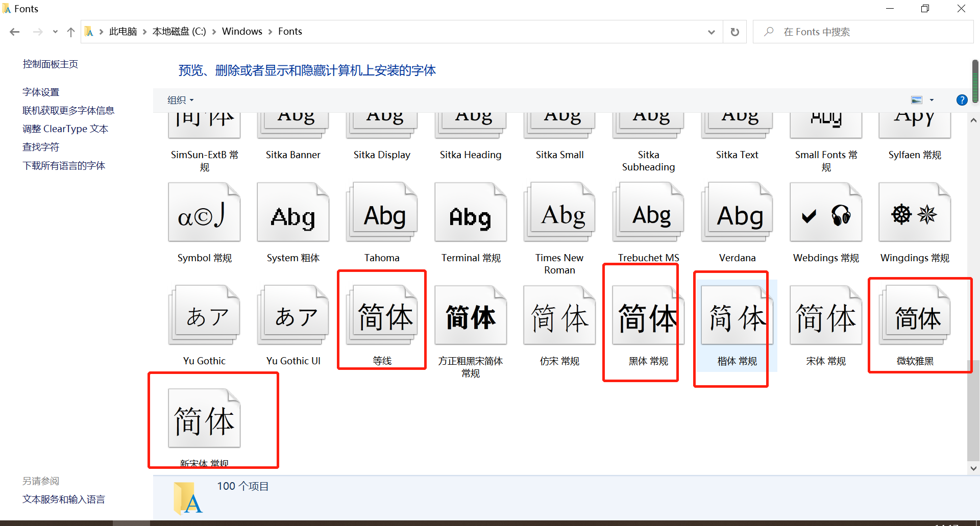Open the Times New Roman font icon
This screenshot has height=526, width=980.
pyautogui.click(x=559, y=212)
